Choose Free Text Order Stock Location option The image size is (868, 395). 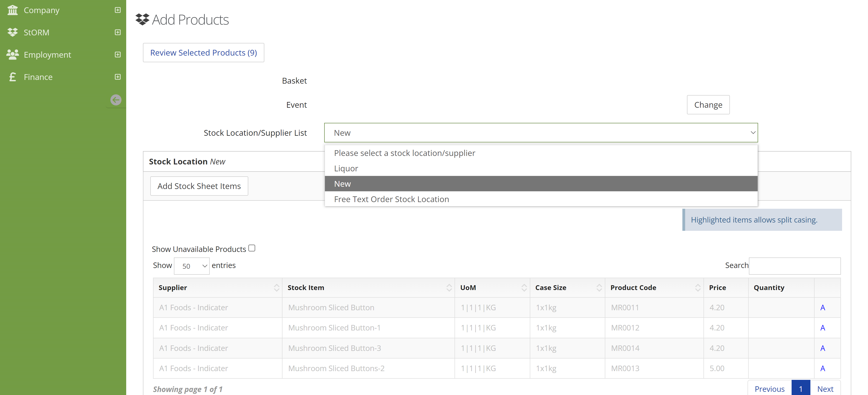pyautogui.click(x=541, y=199)
